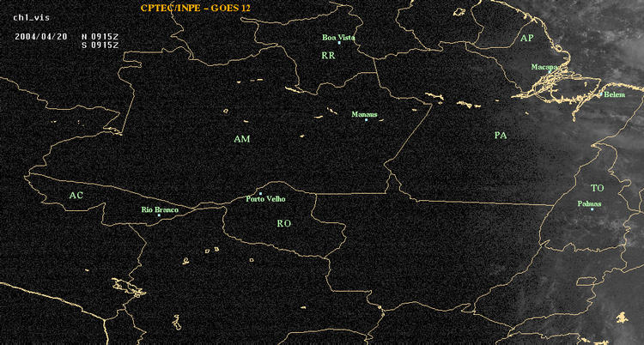Click the "TO" state label
This screenshot has width=644, height=345.
click(x=597, y=188)
